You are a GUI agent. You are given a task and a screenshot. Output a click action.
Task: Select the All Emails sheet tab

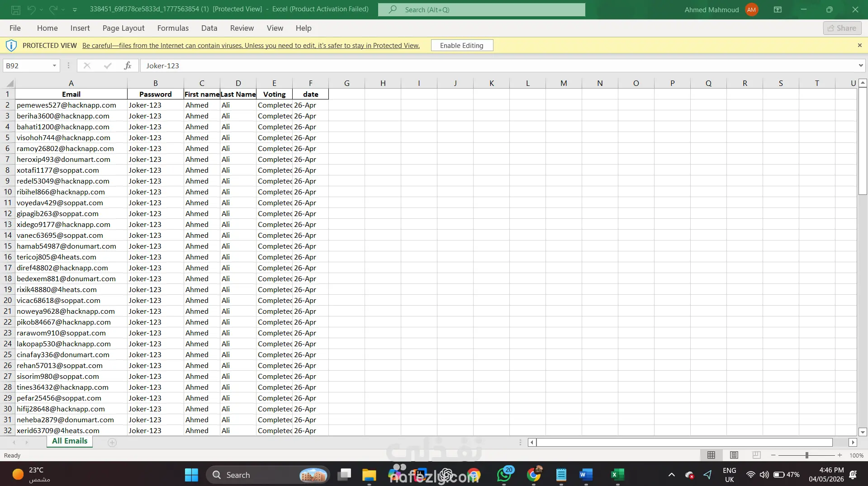70,441
